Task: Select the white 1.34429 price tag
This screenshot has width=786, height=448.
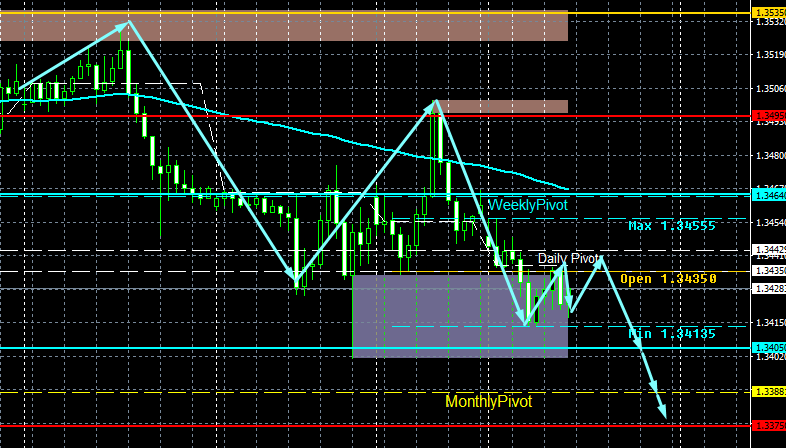Action: pyautogui.click(x=769, y=250)
